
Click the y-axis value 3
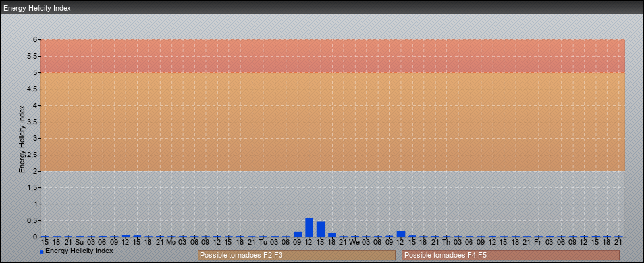tap(36, 138)
